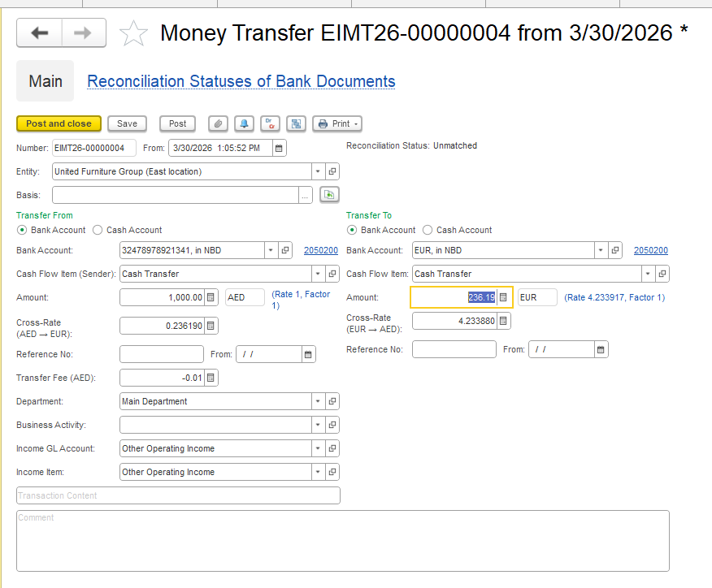The height and width of the screenshot is (588, 712).
Task: Expand the Entity dropdown list
Action: (x=316, y=171)
